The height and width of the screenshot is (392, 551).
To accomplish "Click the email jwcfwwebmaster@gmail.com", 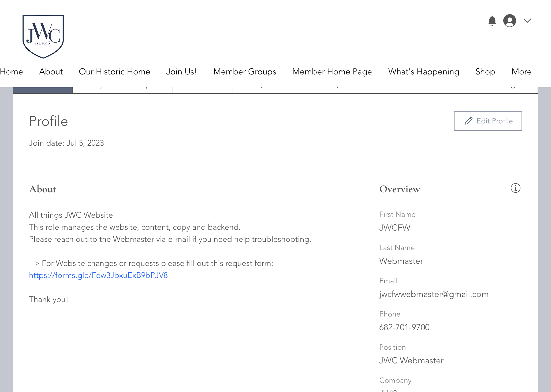I will click(x=434, y=294).
